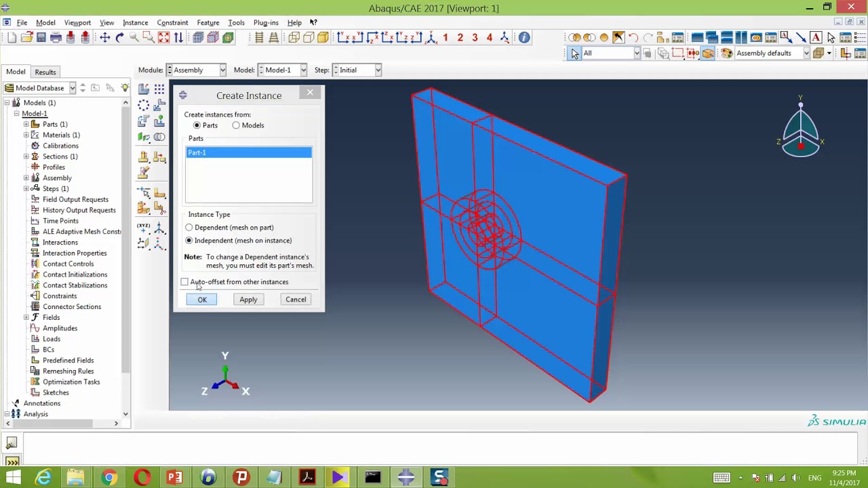868x488 pixels.
Task: Click Cancel in Create Instance dialog
Action: (296, 300)
